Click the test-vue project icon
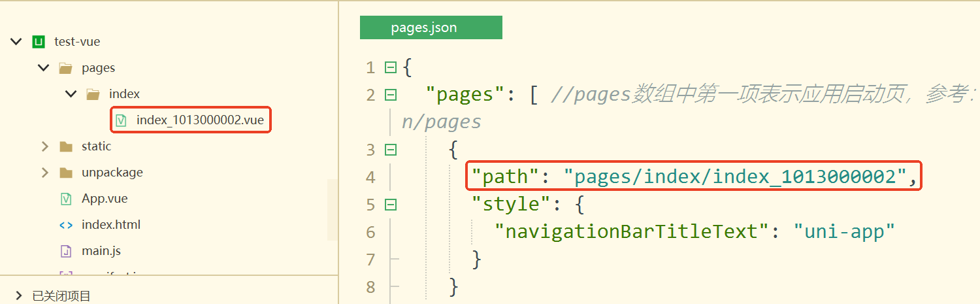 pos(39,42)
